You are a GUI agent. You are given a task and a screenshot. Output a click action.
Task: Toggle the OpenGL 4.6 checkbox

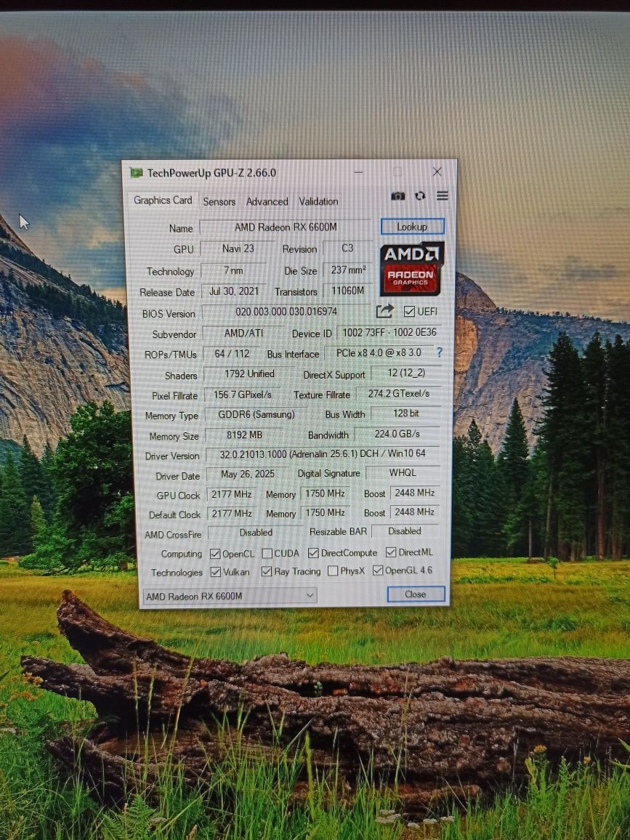(378, 570)
